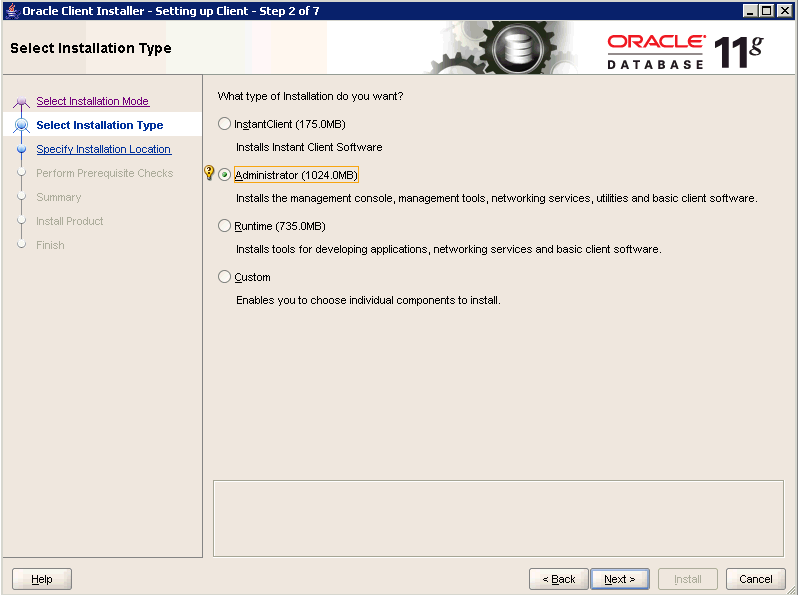
Task: Open Help for the installer
Action: pos(42,579)
